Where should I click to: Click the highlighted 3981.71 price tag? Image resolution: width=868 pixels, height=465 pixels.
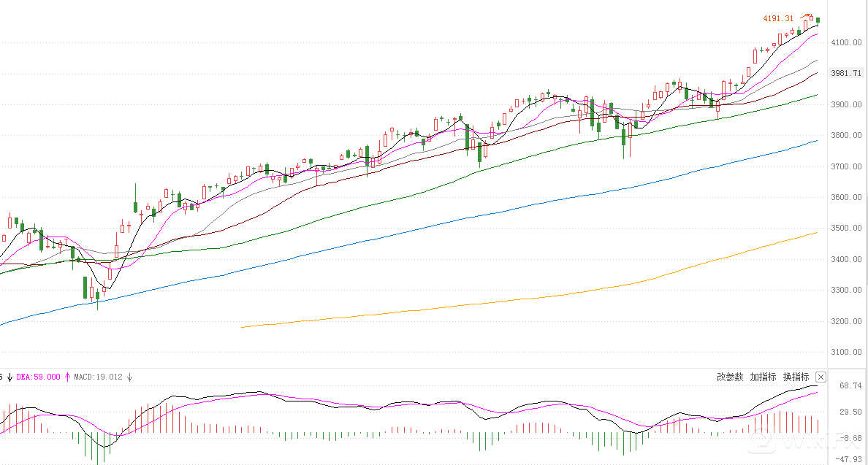coord(847,73)
